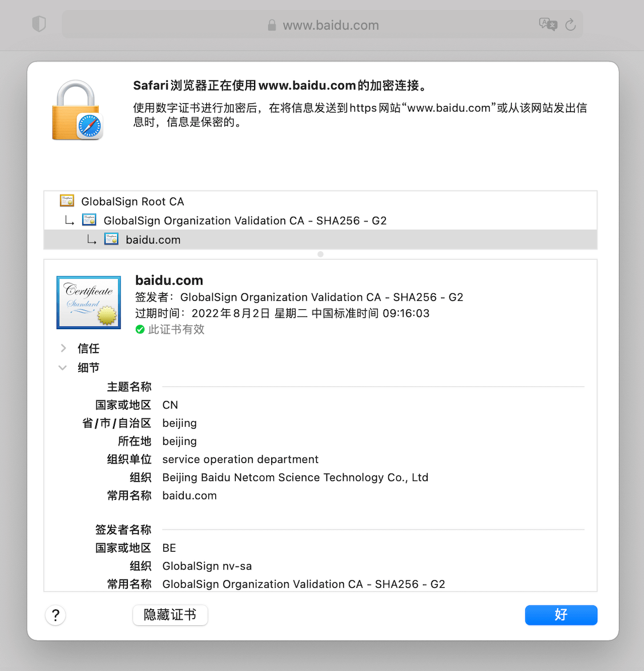This screenshot has height=671, width=644.
Task: Click the Certificate Standard preview image
Action: tap(88, 302)
